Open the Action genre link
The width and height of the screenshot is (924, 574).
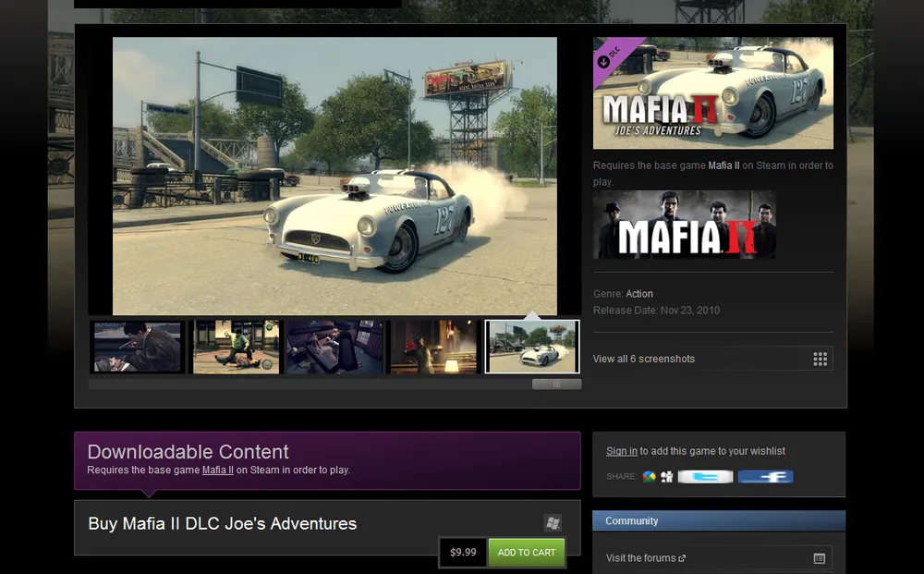(639, 294)
